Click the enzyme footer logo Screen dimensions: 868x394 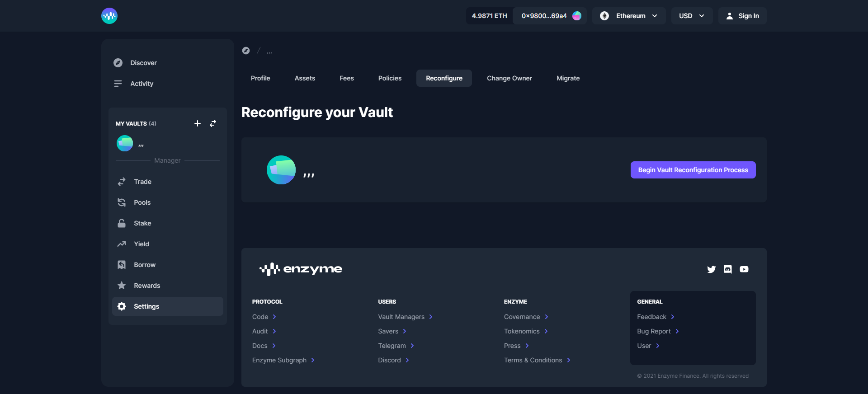301,269
